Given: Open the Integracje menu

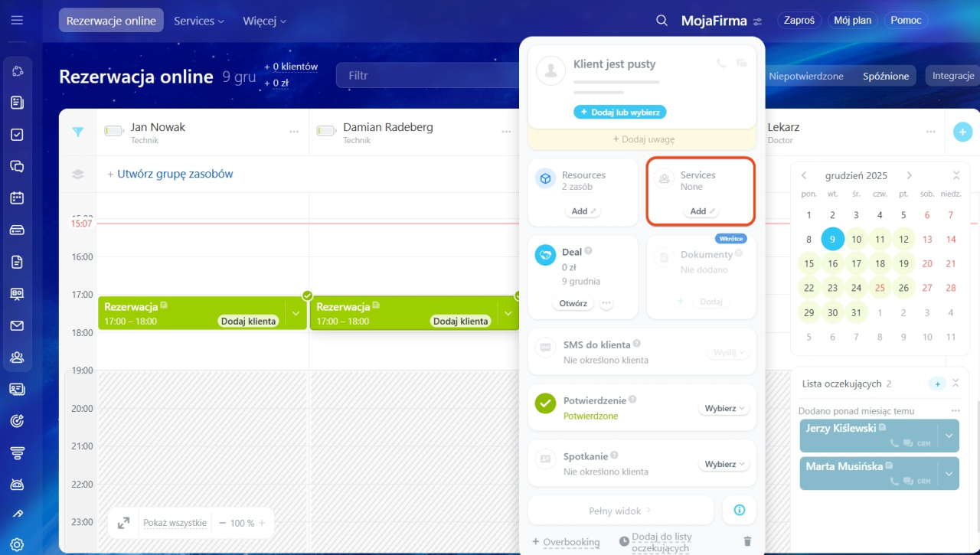Looking at the screenshot, I should 953,76.
